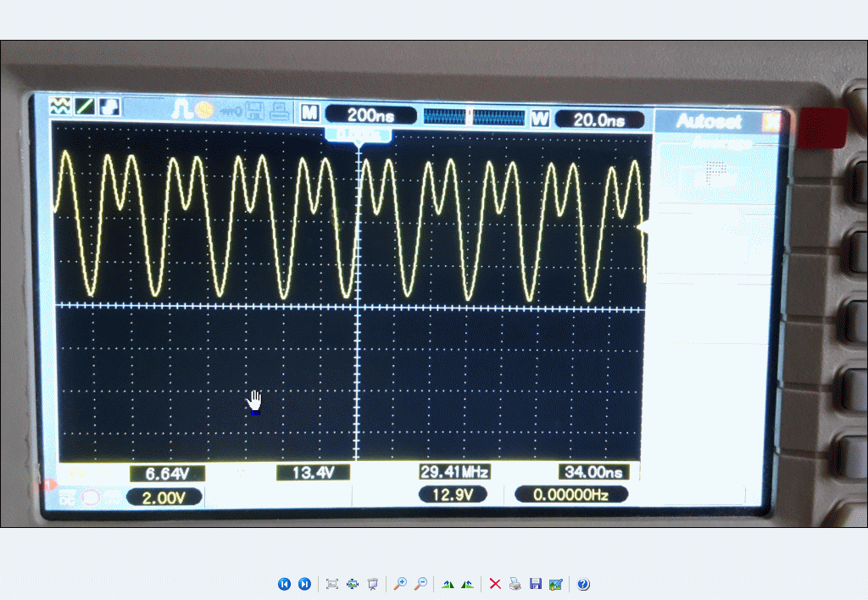
Task: Zoom in with the plus magnifier
Action: 400,584
